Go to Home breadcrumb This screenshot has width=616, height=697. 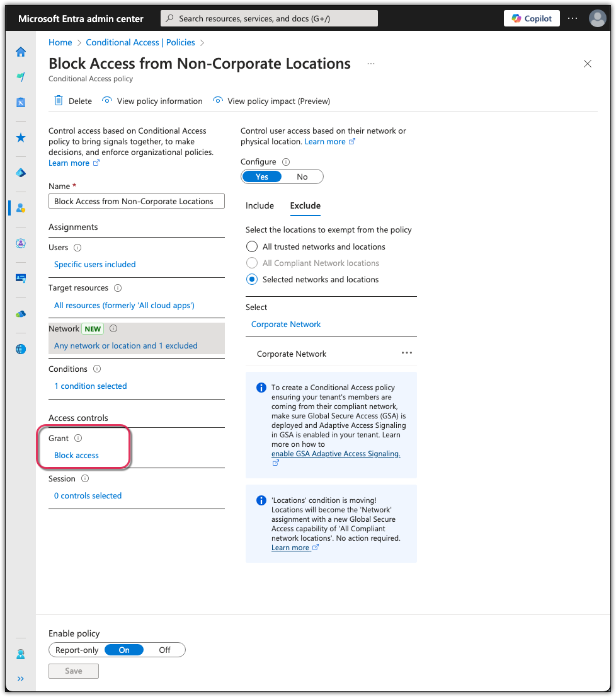pyautogui.click(x=60, y=42)
